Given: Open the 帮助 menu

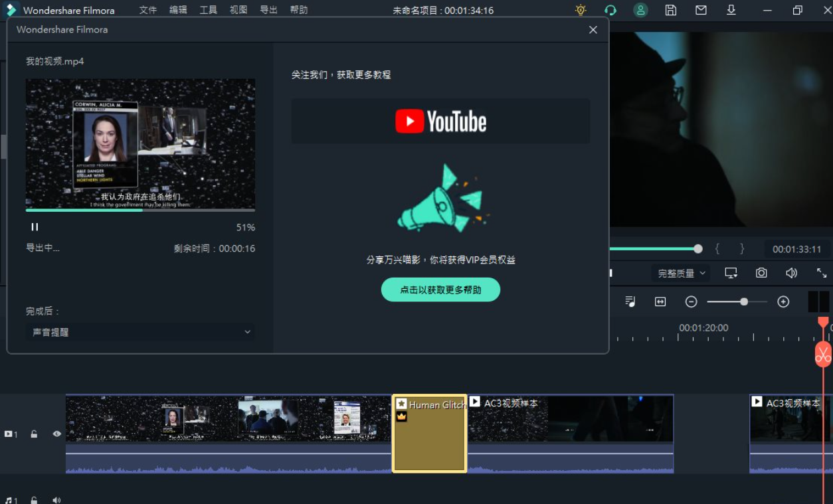Looking at the screenshot, I should coord(299,10).
